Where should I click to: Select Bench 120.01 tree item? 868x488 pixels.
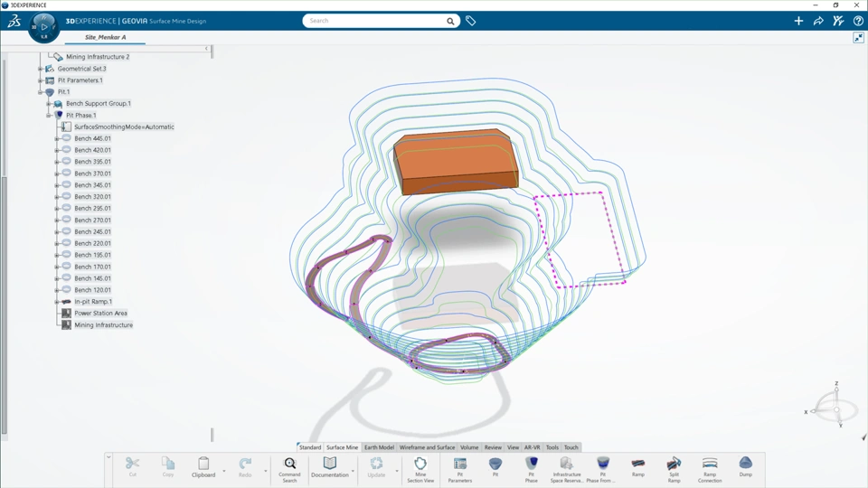point(92,290)
